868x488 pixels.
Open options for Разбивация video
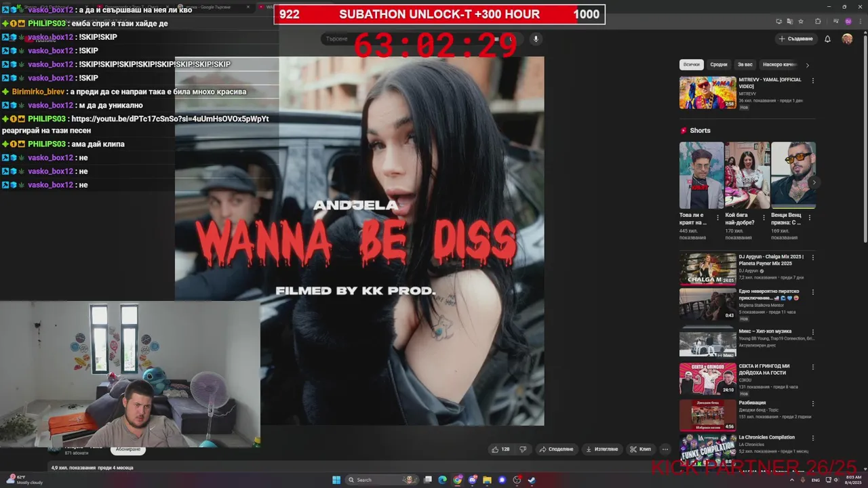pyautogui.click(x=812, y=403)
